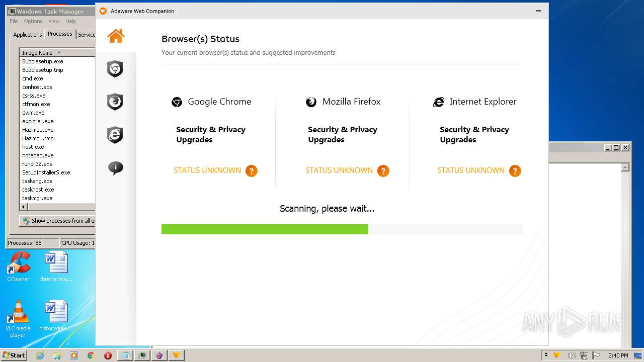The width and height of the screenshot is (644, 362).
Task: Open the Internet Explorer shield section in sidebar
Action: click(115, 135)
